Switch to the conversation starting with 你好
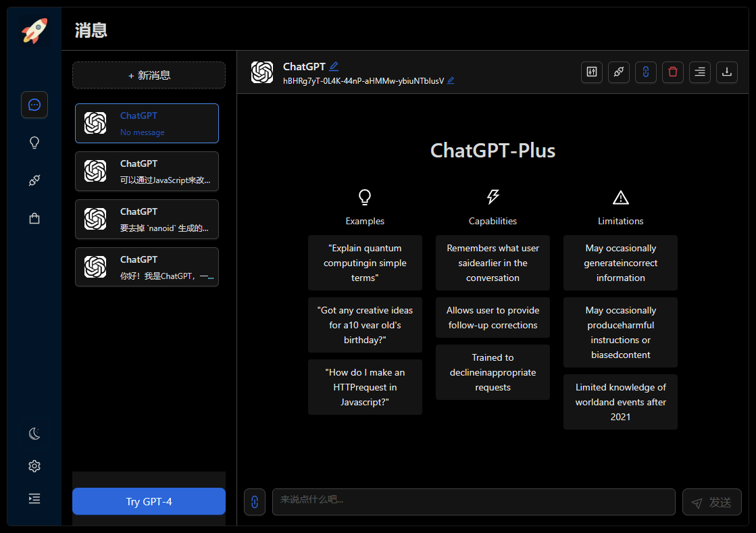The width and height of the screenshot is (756, 533). (147, 267)
